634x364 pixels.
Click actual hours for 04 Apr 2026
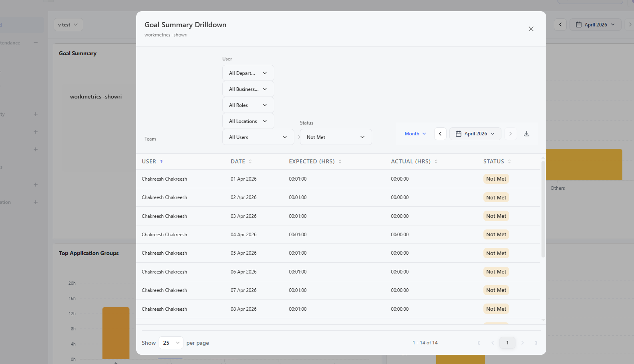(x=400, y=235)
